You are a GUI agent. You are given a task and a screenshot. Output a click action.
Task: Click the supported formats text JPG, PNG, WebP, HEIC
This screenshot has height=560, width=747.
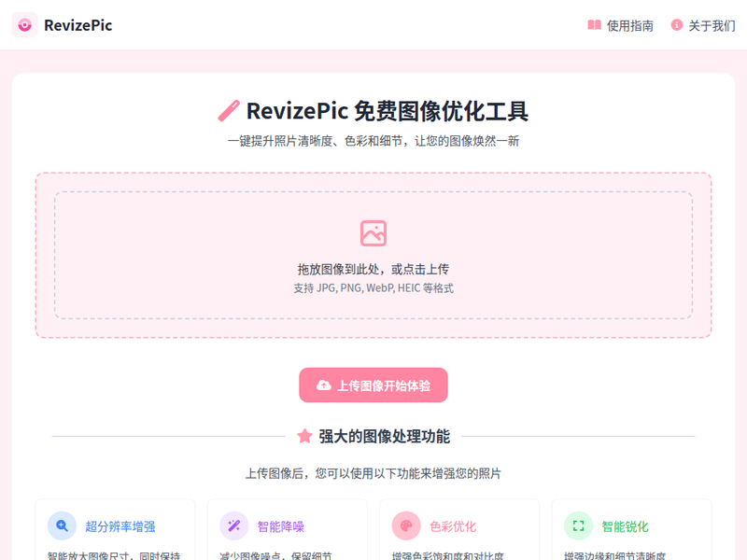pyautogui.click(x=373, y=288)
